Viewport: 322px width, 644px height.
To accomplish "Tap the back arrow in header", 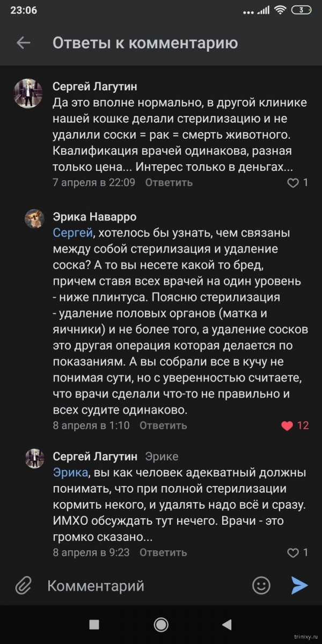I will click(x=23, y=43).
